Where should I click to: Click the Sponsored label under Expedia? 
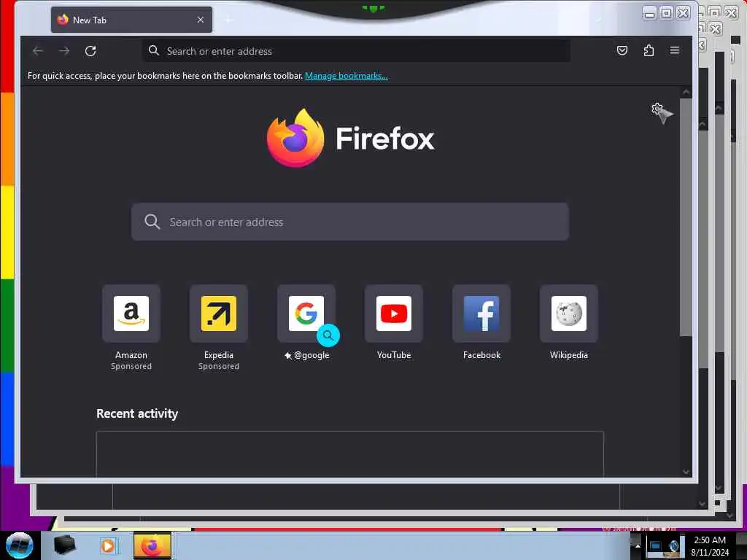pyautogui.click(x=219, y=366)
